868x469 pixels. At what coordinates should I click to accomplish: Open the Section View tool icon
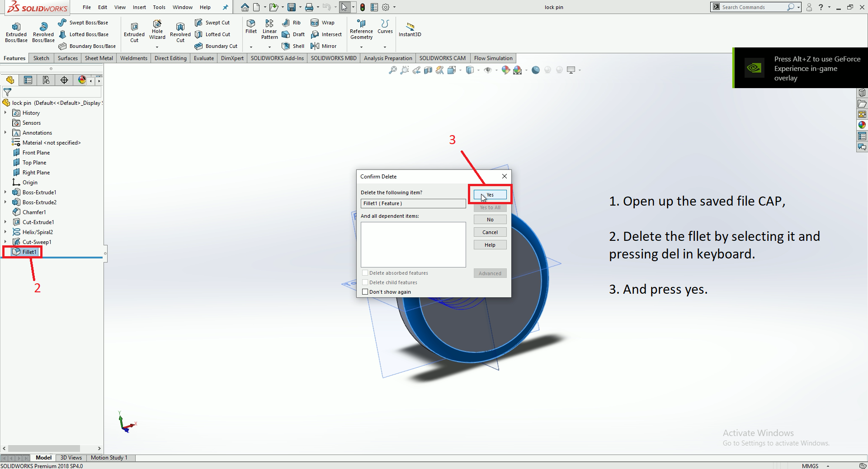pyautogui.click(x=428, y=70)
